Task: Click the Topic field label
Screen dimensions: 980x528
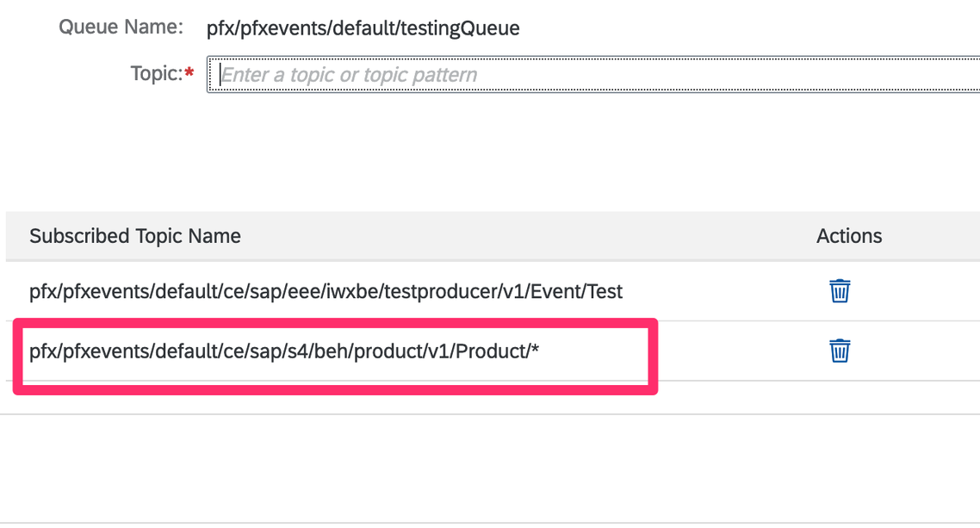Action: [156, 74]
